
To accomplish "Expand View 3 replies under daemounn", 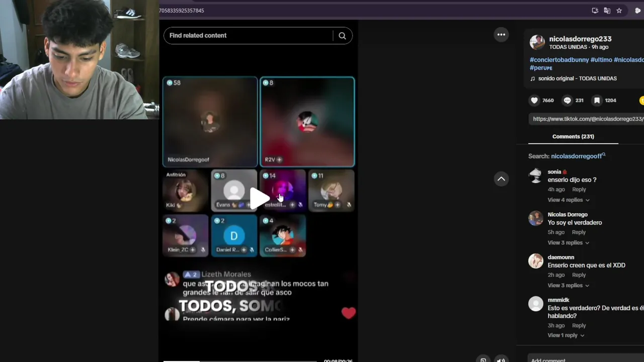I will click(x=569, y=286).
